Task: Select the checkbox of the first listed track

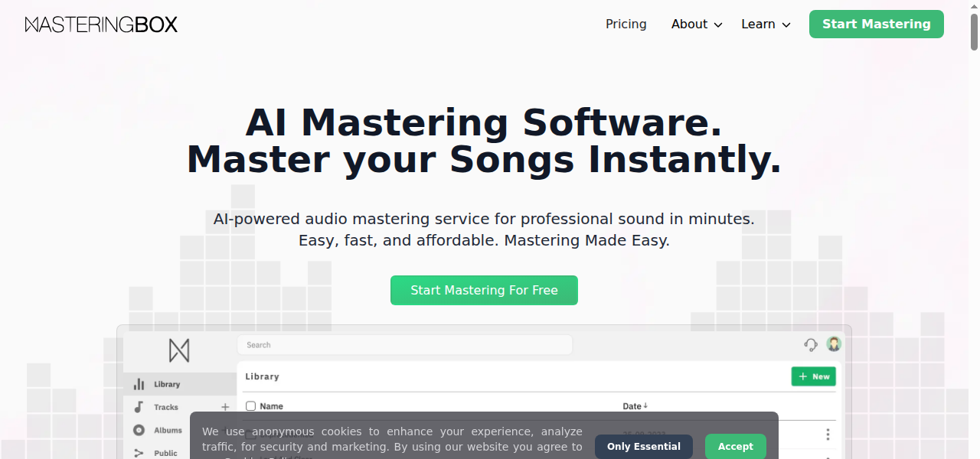Action: click(x=250, y=435)
